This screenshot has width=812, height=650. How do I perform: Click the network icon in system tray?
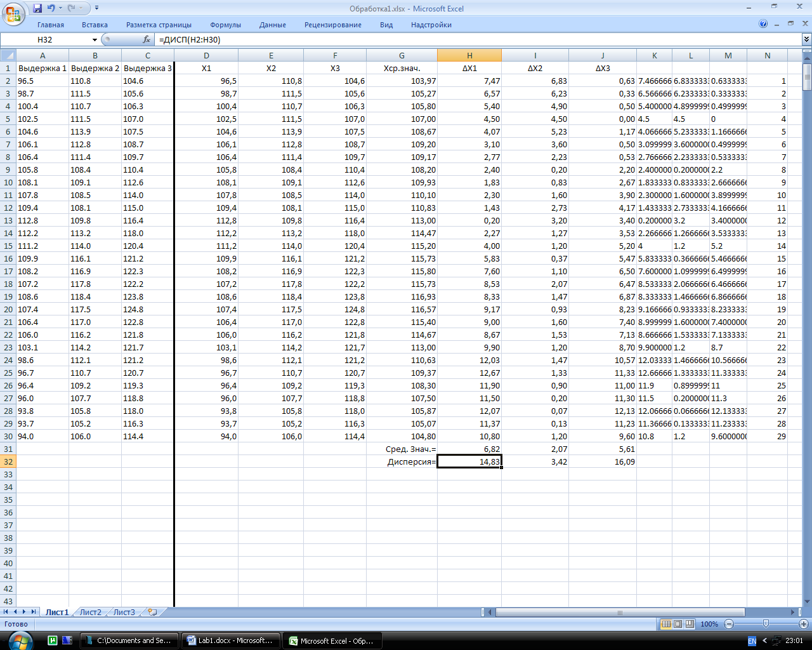point(776,641)
